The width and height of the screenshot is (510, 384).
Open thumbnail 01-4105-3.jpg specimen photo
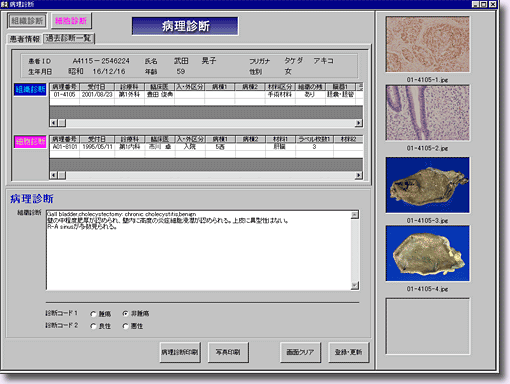click(428, 185)
